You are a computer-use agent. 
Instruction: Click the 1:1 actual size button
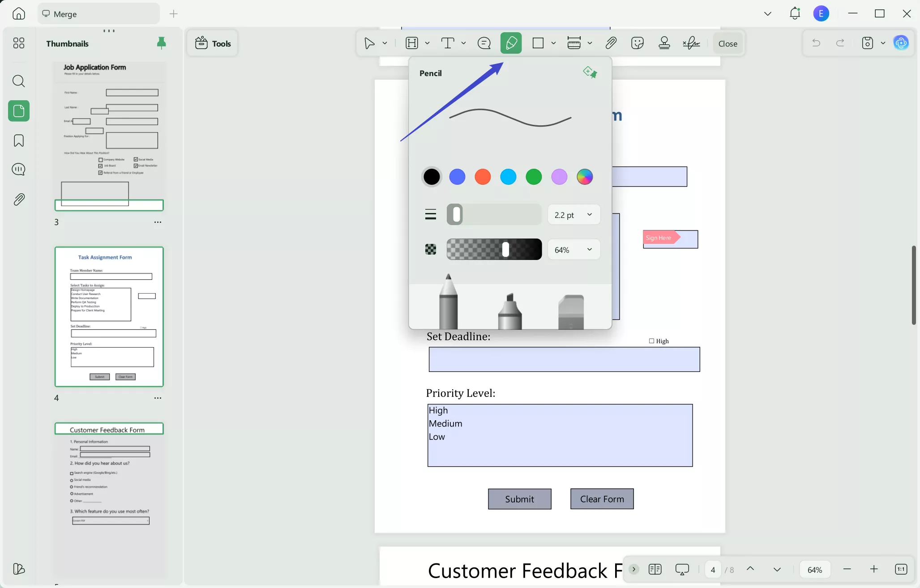tap(900, 569)
